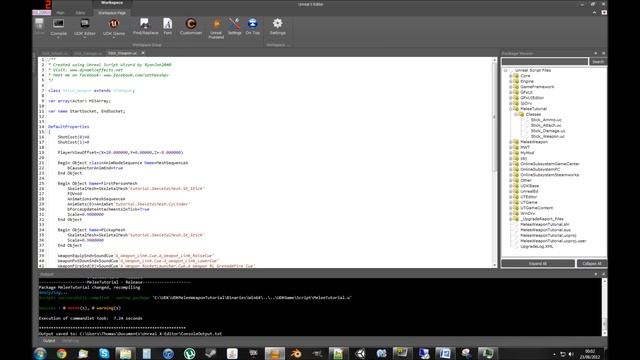The image size is (640, 360).
Task: Expand the Engine folder node
Action: tap(511, 81)
